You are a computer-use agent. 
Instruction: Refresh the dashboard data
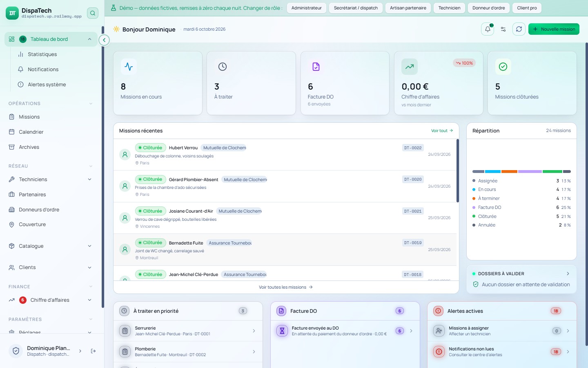(x=519, y=29)
